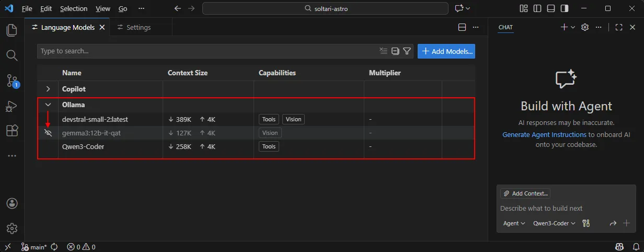The width and height of the screenshot is (644, 252).
Task: Open the Search view in activity bar
Action: point(11,55)
